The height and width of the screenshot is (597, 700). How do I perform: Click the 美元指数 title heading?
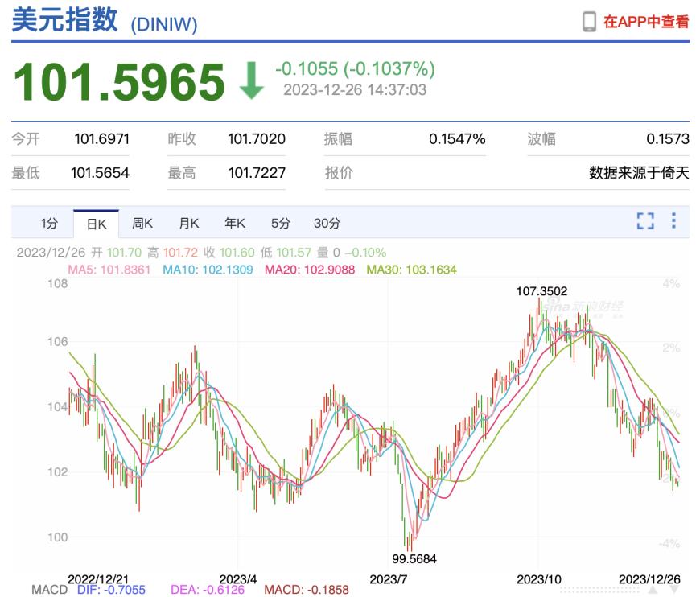[64, 21]
